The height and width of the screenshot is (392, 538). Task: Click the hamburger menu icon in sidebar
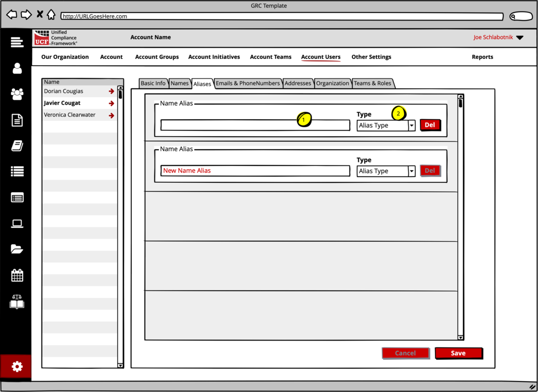pyautogui.click(x=17, y=42)
